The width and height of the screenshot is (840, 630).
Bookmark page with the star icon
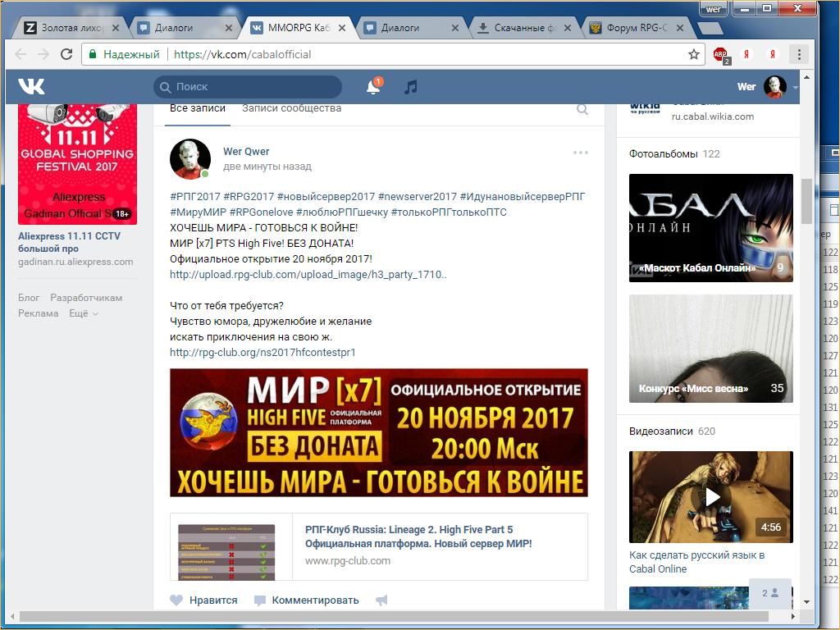pos(694,54)
